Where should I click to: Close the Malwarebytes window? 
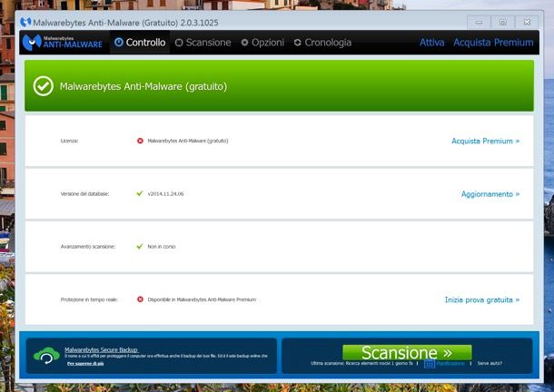[x=527, y=23]
